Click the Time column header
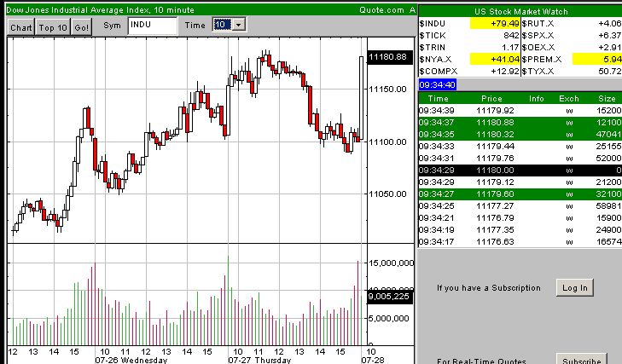This screenshot has height=364, width=622. pos(438,98)
